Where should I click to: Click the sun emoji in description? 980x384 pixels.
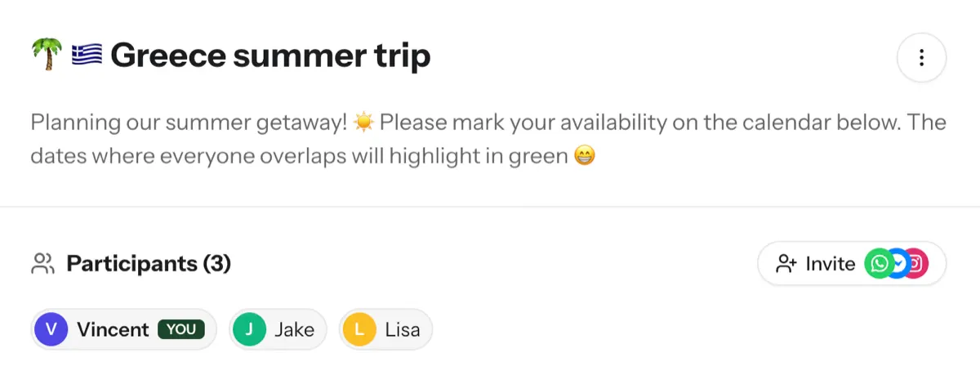[x=364, y=123]
